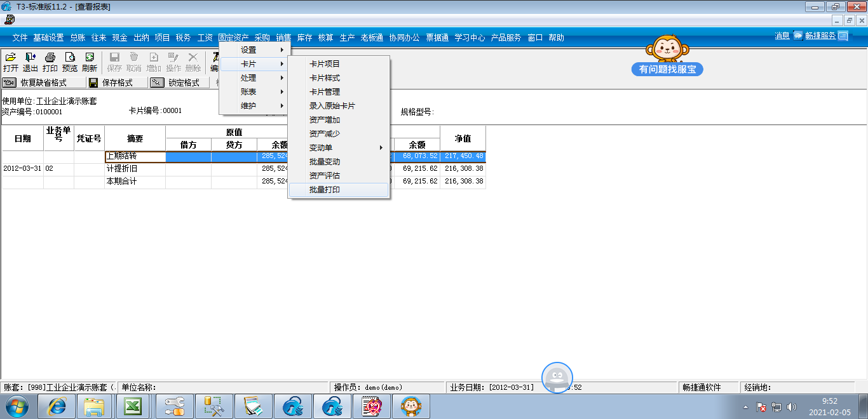Image resolution: width=868 pixels, height=419 pixels.
Task: Open the 畅捷服务 link
Action: click(820, 36)
